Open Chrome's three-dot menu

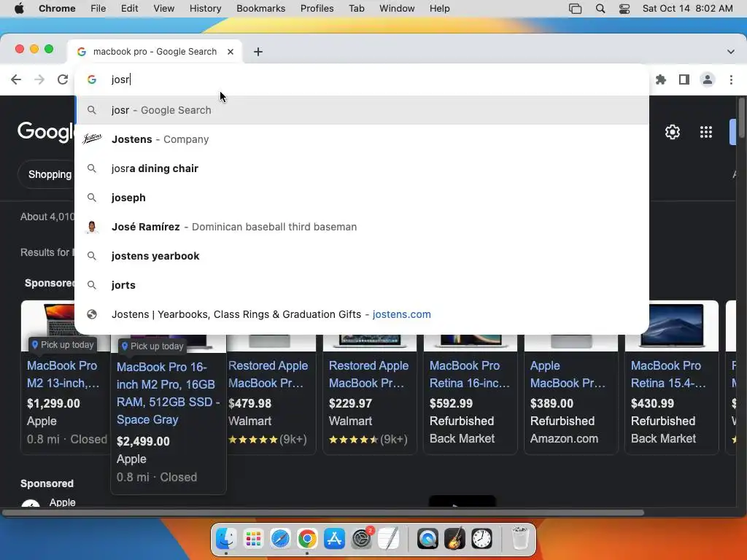(x=731, y=79)
